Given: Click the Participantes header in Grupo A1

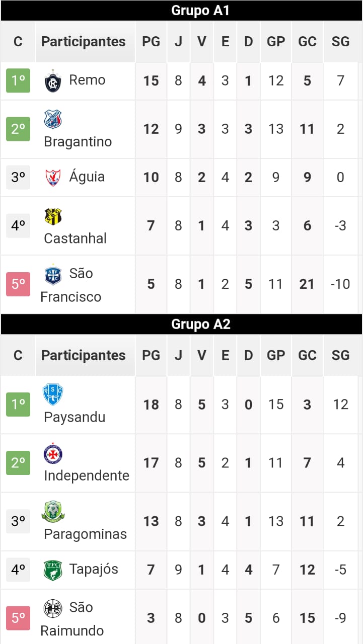Looking at the screenshot, I should 84,42.
